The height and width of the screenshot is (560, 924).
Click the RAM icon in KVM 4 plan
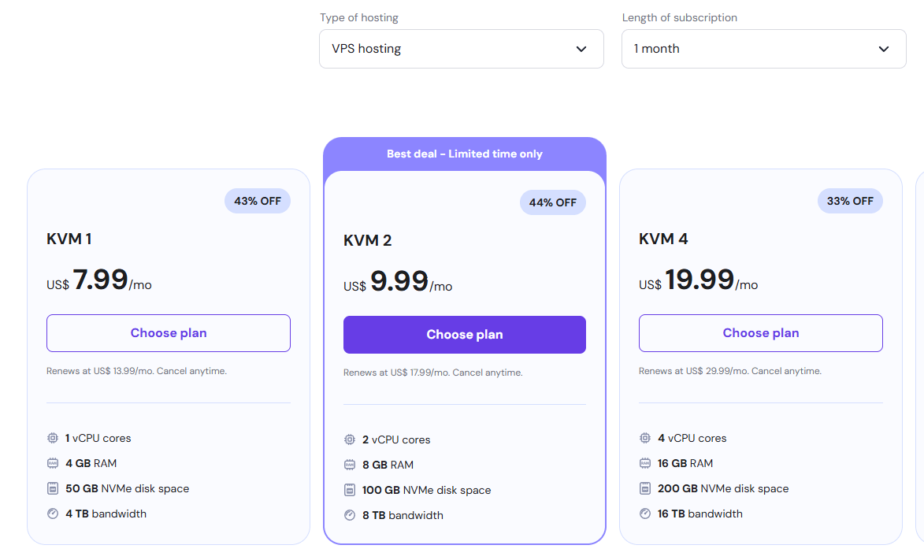point(644,463)
